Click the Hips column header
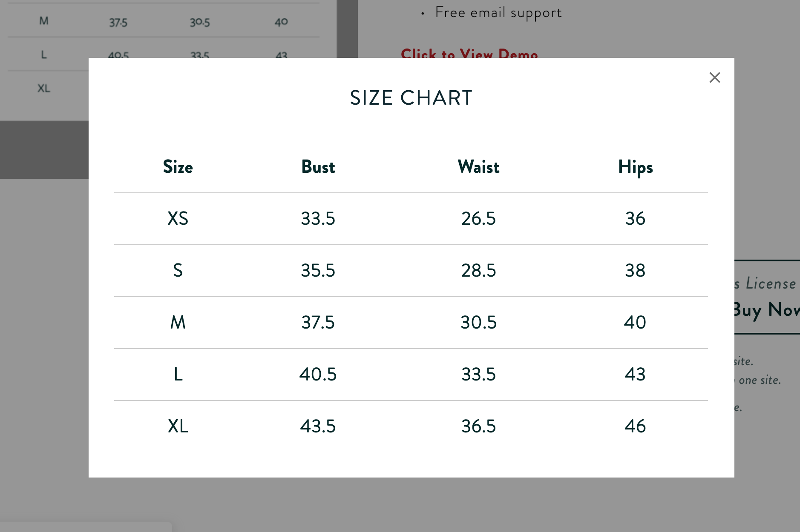 point(635,167)
